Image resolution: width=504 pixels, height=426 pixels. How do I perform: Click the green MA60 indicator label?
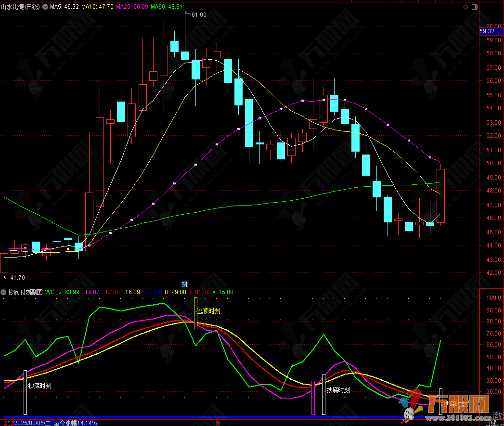(167, 7)
